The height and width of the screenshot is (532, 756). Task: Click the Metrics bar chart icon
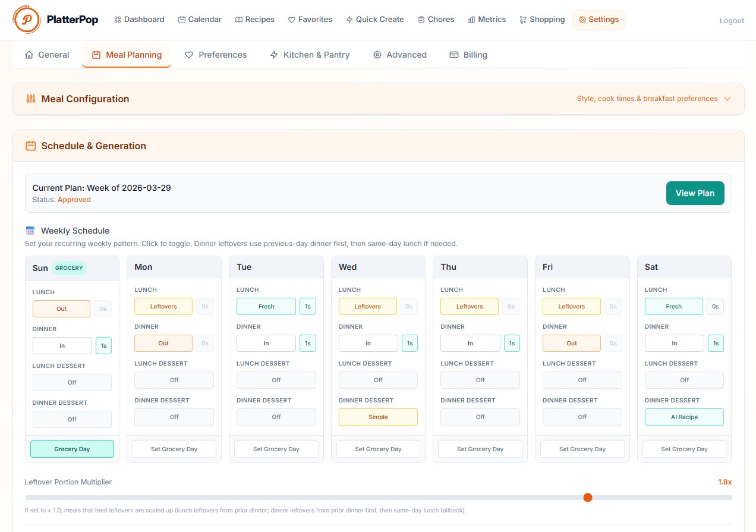[472, 20]
